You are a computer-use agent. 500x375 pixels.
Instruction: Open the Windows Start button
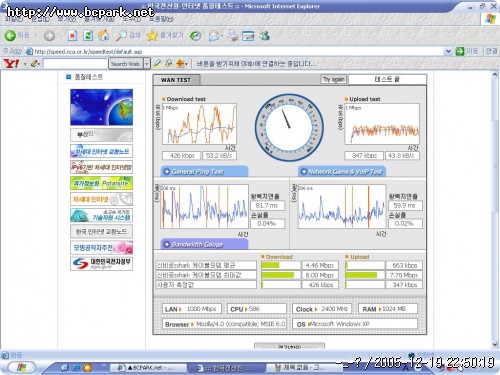pos(22,367)
